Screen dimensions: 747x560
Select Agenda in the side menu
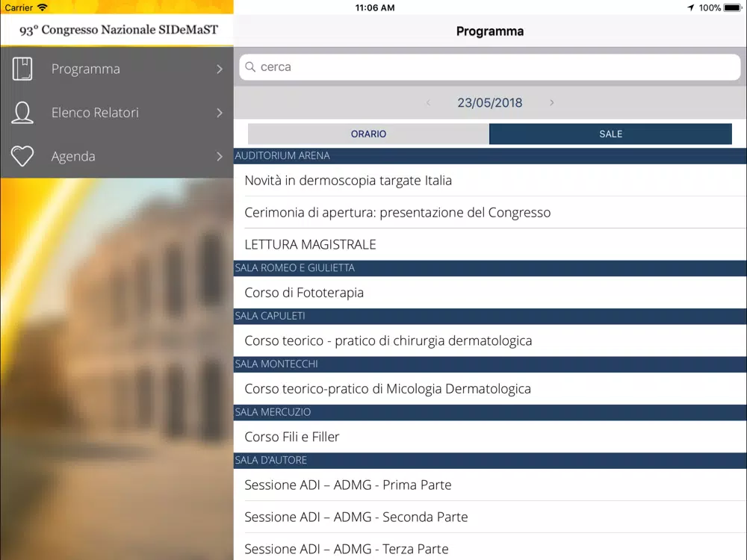[x=117, y=156]
